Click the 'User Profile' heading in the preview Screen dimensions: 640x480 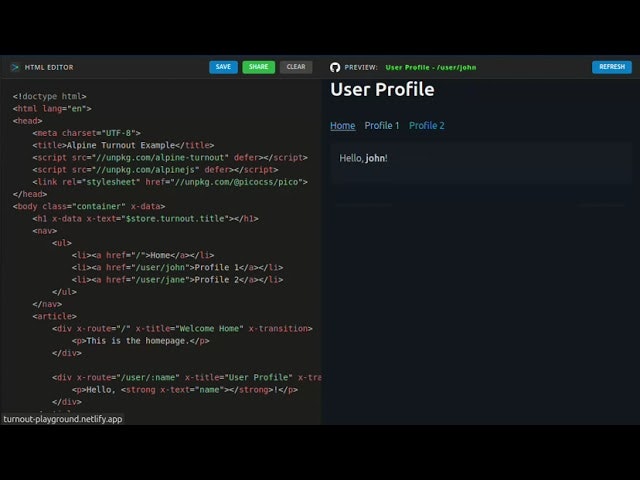382,89
